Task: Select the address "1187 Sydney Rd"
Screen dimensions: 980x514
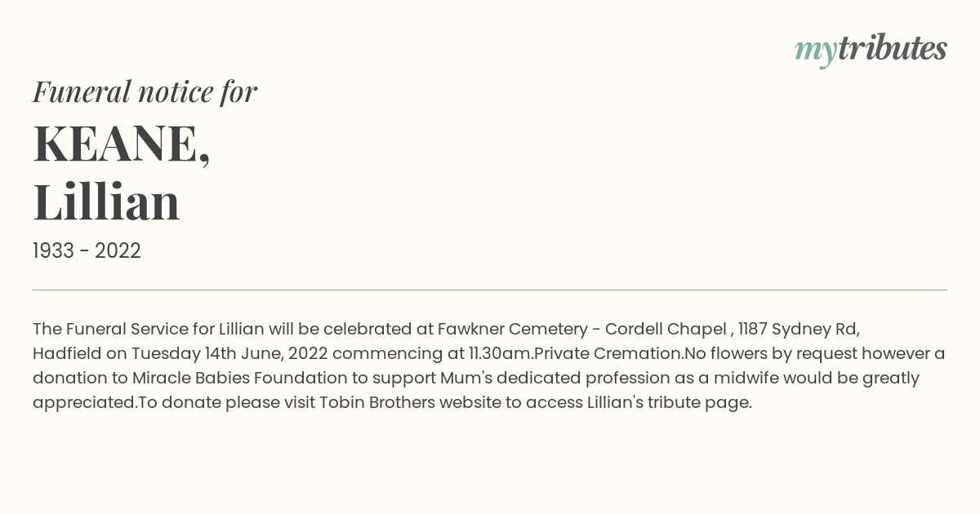Action: click(797, 330)
